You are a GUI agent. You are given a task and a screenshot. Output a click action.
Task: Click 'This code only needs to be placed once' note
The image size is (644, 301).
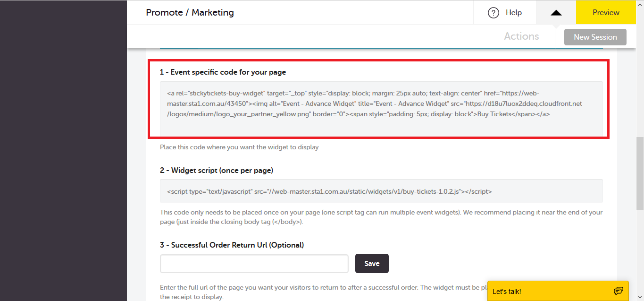tap(381, 217)
